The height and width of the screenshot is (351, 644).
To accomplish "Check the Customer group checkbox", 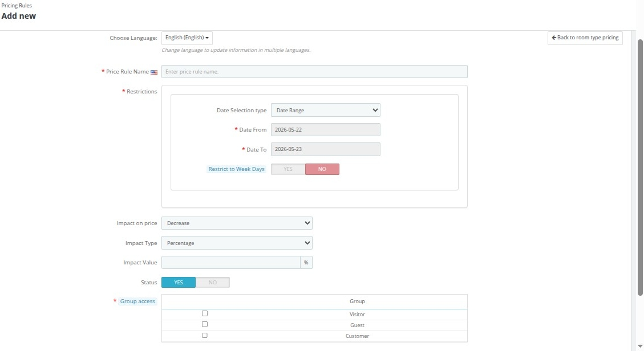I will point(205,336).
